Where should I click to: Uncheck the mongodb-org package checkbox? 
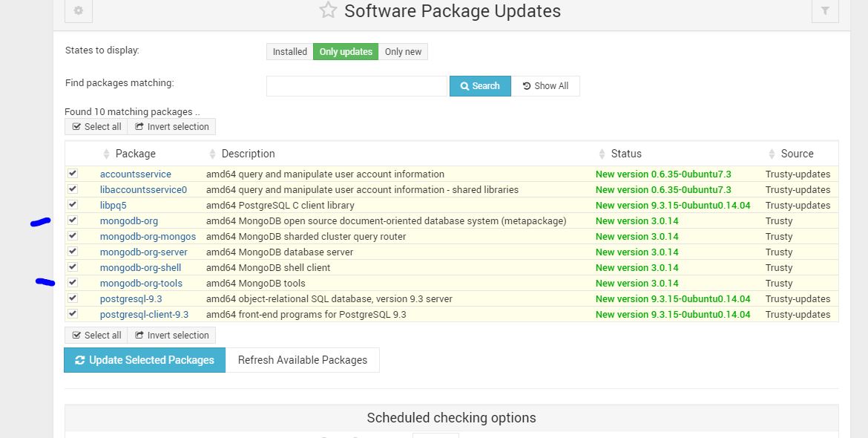pos(73,220)
